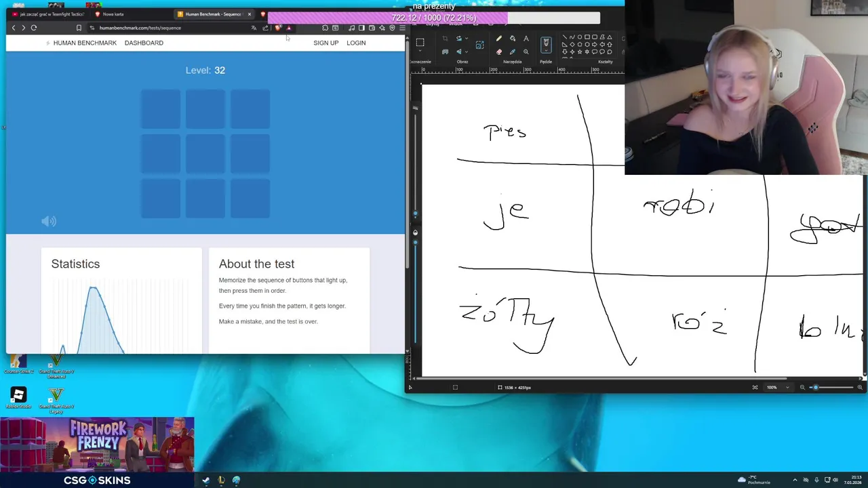This screenshot has height=488, width=868.
Task: Click SIGN UP on Human Benchmark
Action: click(x=325, y=43)
